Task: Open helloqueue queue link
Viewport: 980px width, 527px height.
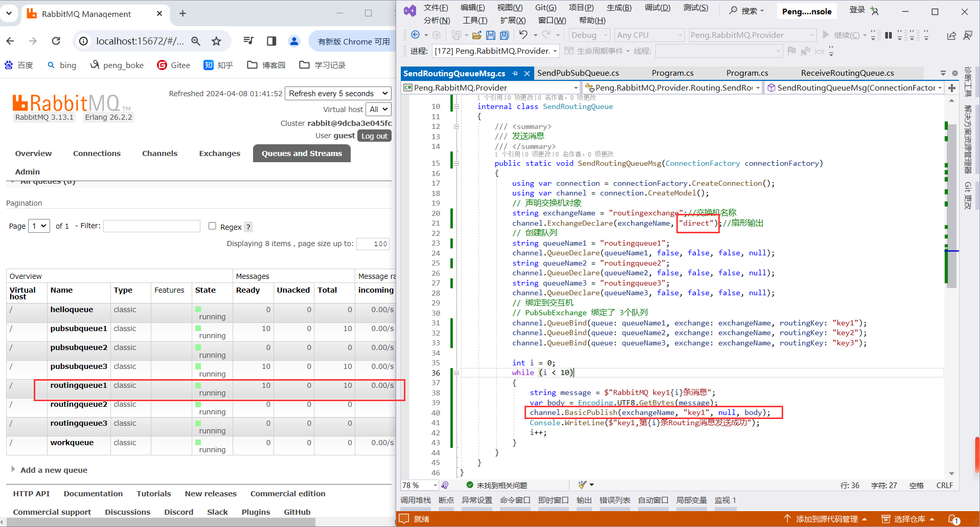Action: click(72, 310)
